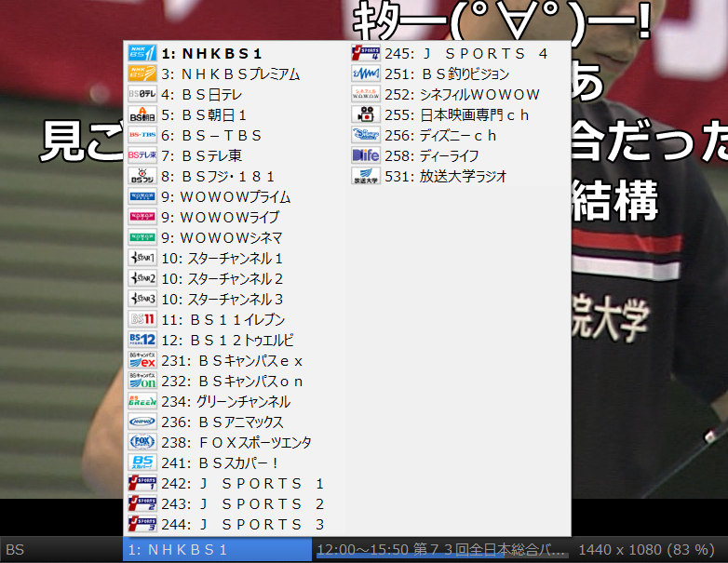
Task: Choose 231: BSキャンパスex
Action: point(236,361)
